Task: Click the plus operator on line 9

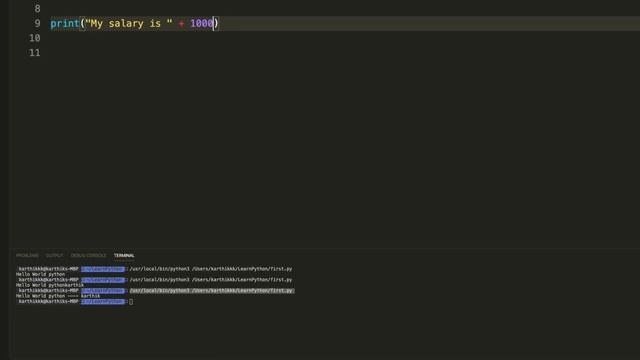Action: tap(181, 24)
